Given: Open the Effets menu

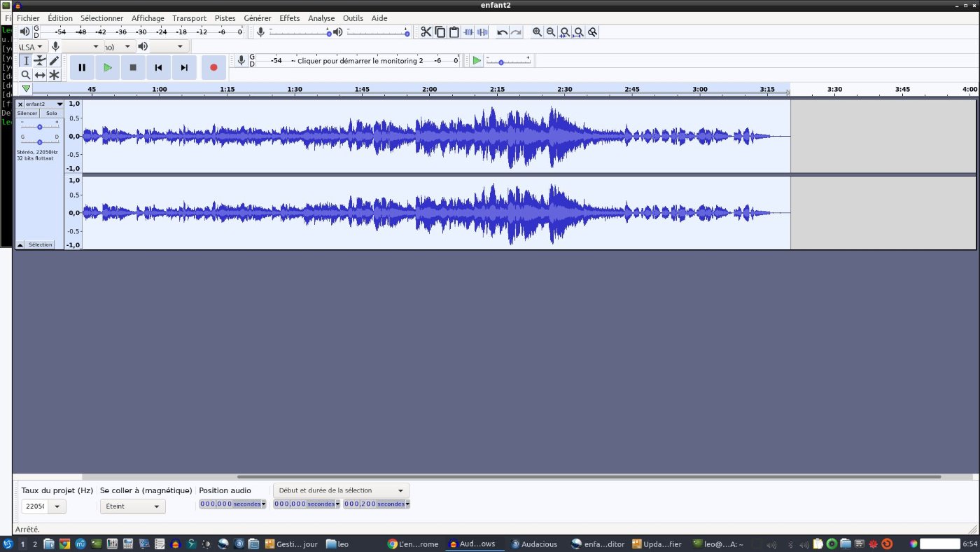Looking at the screenshot, I should tap(289, 18).
